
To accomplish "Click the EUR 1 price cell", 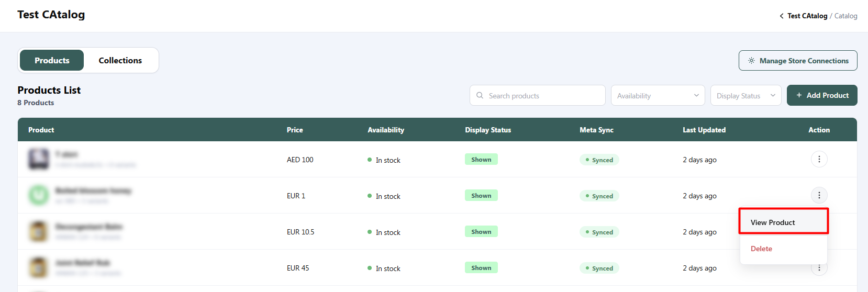I will click(x=296, y=196).
